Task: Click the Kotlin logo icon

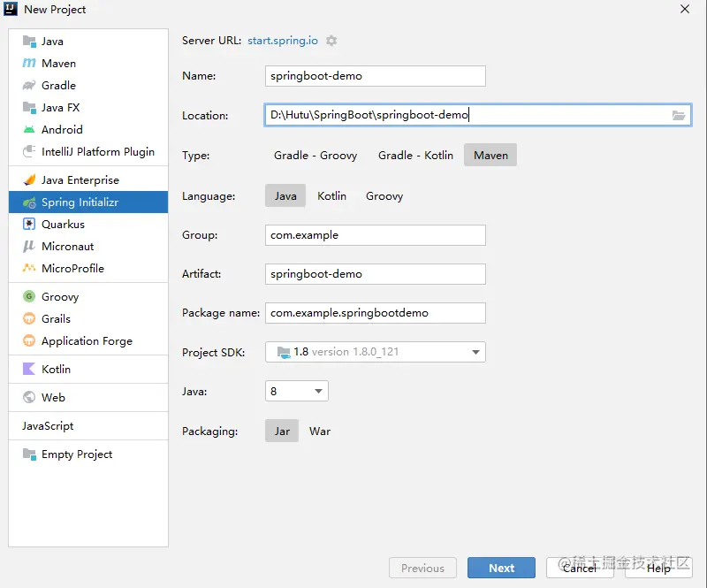Action: (x=29, y=369)
